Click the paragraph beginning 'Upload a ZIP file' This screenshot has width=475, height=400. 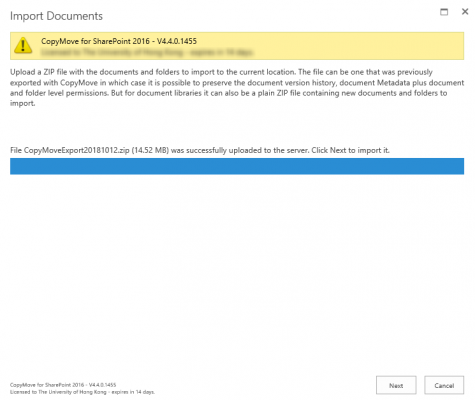237,87
